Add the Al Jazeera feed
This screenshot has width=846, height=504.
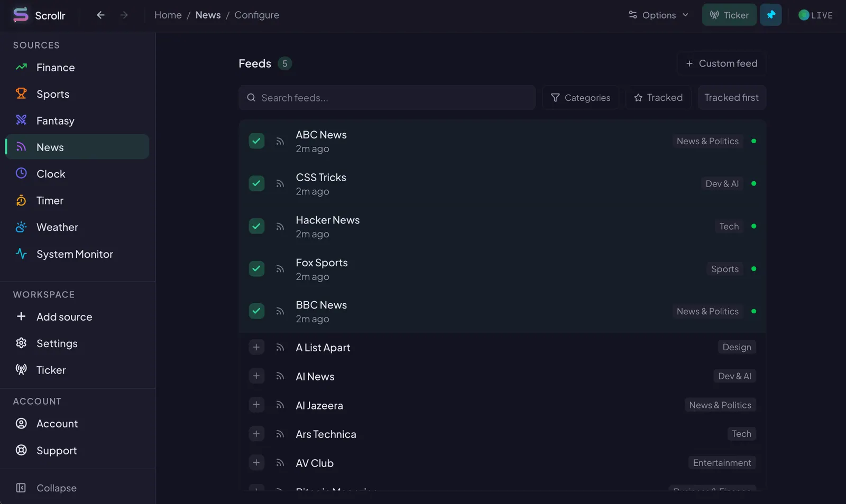point(256,405)
